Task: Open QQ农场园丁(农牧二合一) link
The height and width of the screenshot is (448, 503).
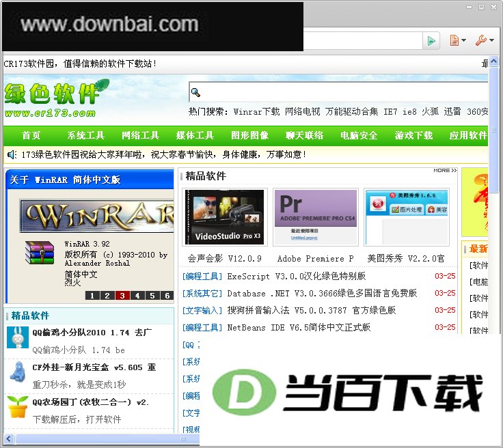Action: pos(91,402)
